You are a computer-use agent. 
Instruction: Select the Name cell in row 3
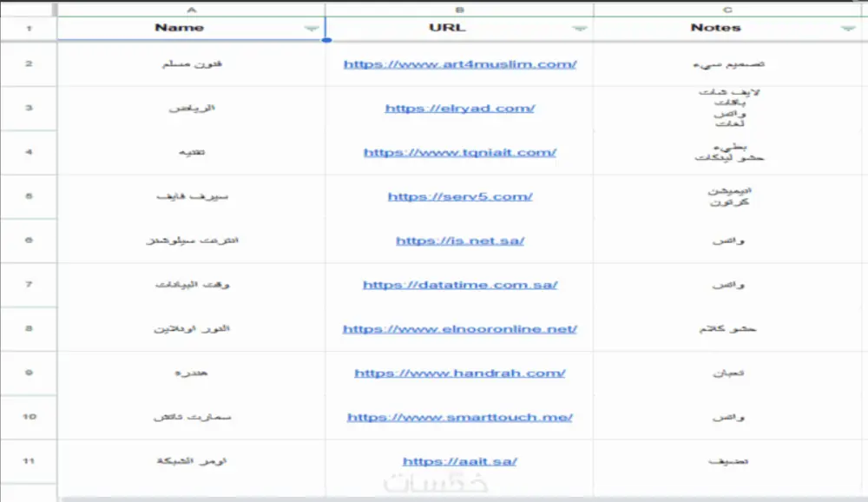pyautogui.click(x=192, y=108)
